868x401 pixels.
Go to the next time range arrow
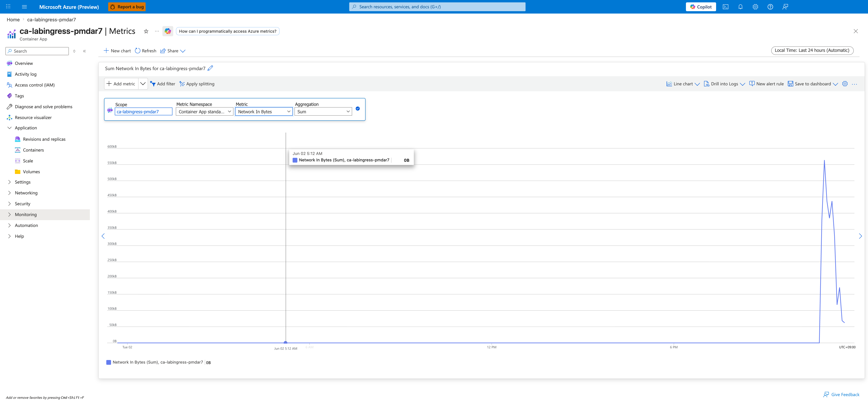860,236
